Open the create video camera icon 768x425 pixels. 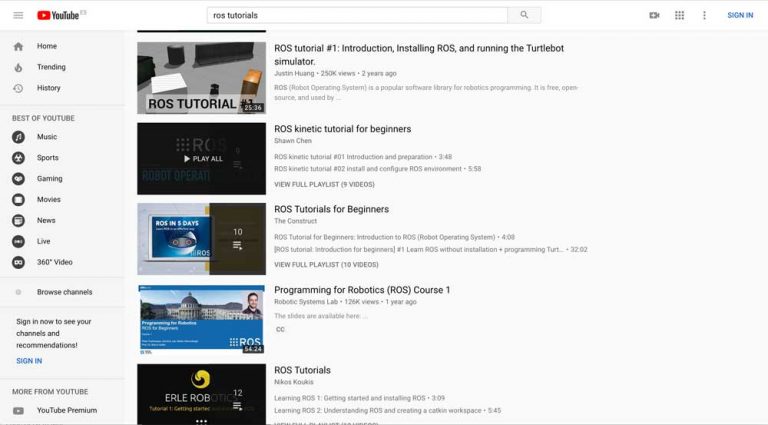pos(654,16)
